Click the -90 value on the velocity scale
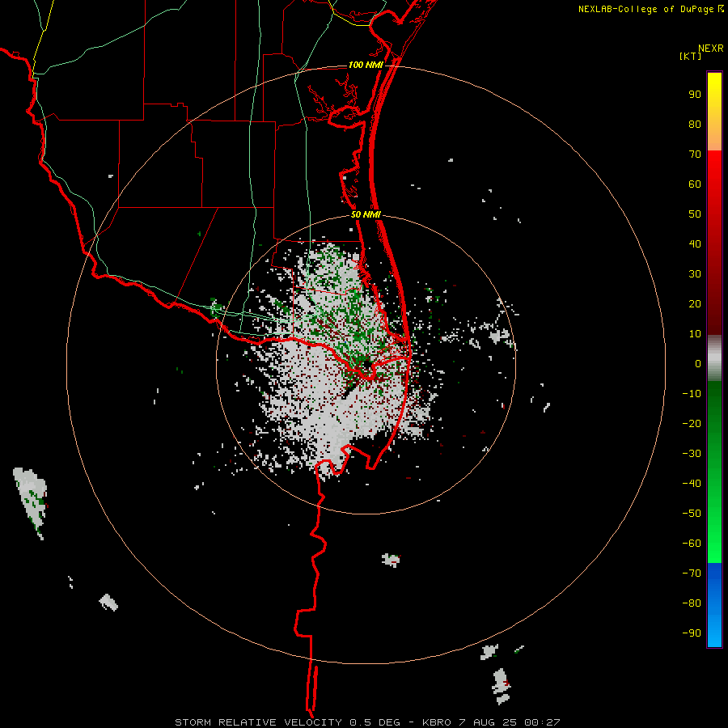 [692, 633]
